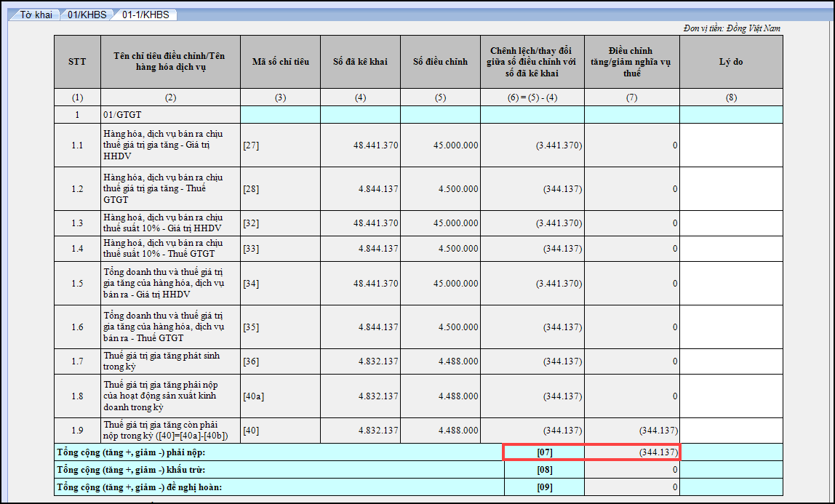The width and height of the screenshot is (835, 504).
Task: Click the Lý do cell for row 1.1
Action: [731, 145]
